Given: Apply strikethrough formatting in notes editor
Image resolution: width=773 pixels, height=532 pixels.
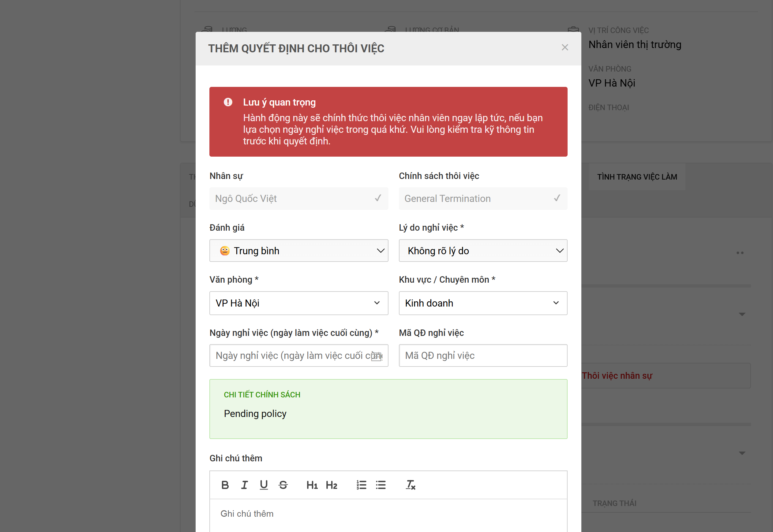Looking at the screenshot, I should (283, 485).
